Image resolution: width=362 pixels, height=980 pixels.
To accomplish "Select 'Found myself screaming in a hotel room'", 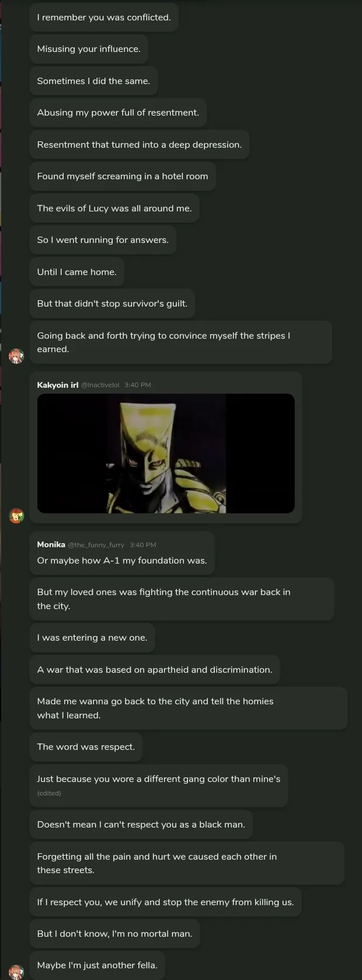I will point(123,176).
